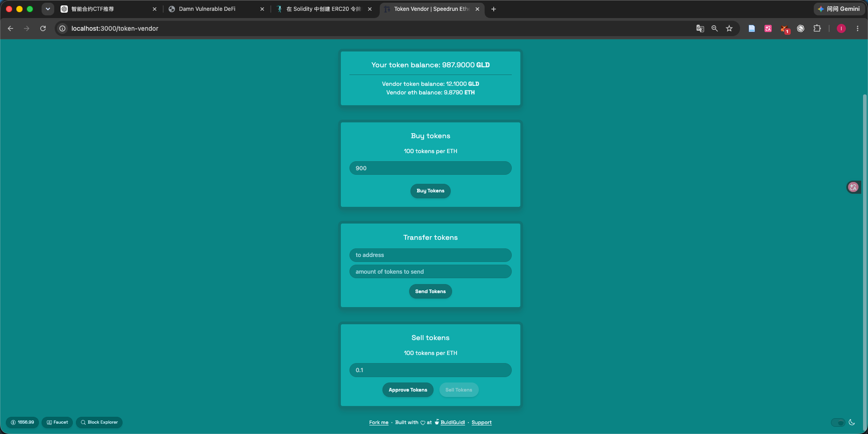
Task: Go forward to next page
Action: point(27,28)
